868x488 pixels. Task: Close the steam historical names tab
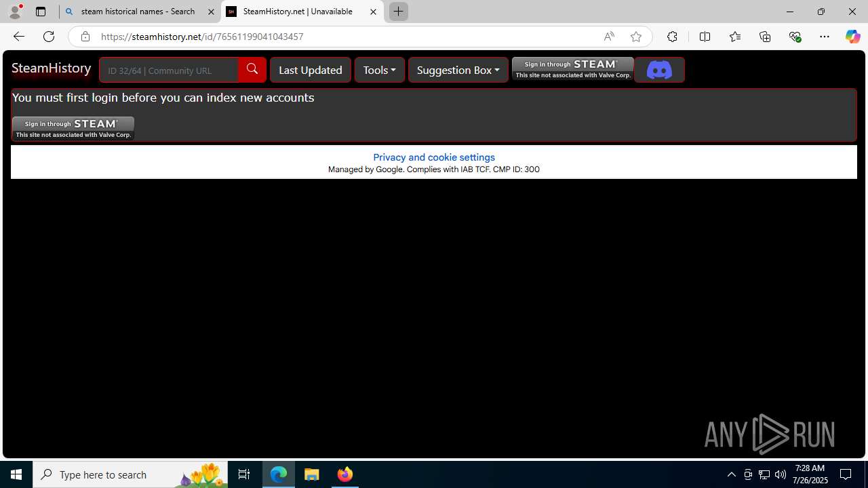211,12
